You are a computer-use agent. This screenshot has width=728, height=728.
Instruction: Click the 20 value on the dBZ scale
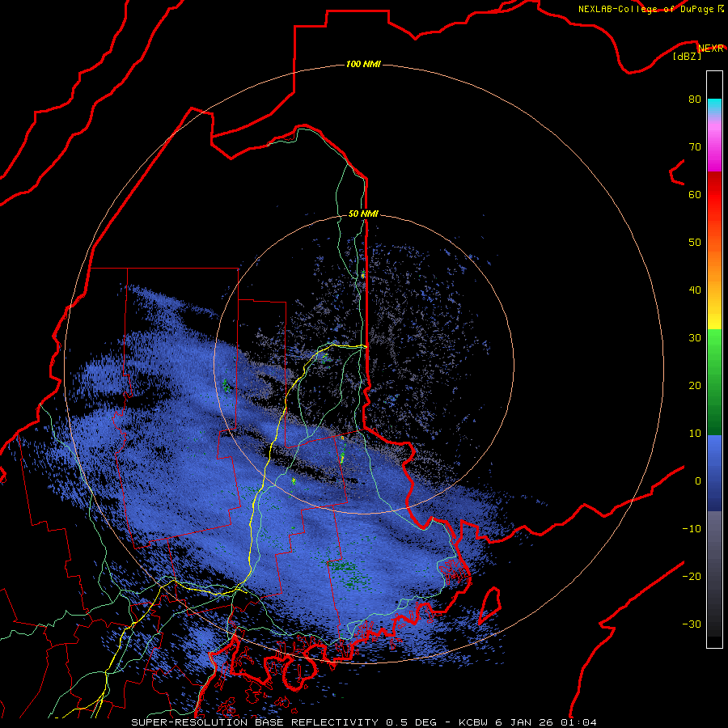click(x=695, y=386)
